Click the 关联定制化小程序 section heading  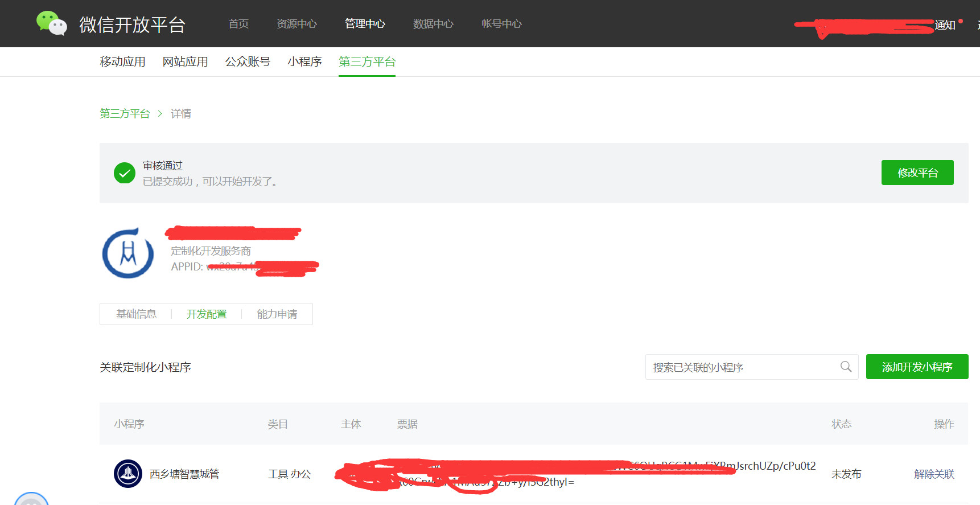[145, 367]
